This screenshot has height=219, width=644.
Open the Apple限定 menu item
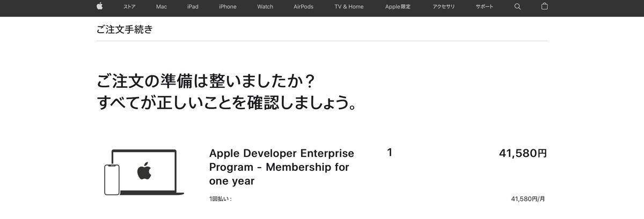[x=398, y=7]
